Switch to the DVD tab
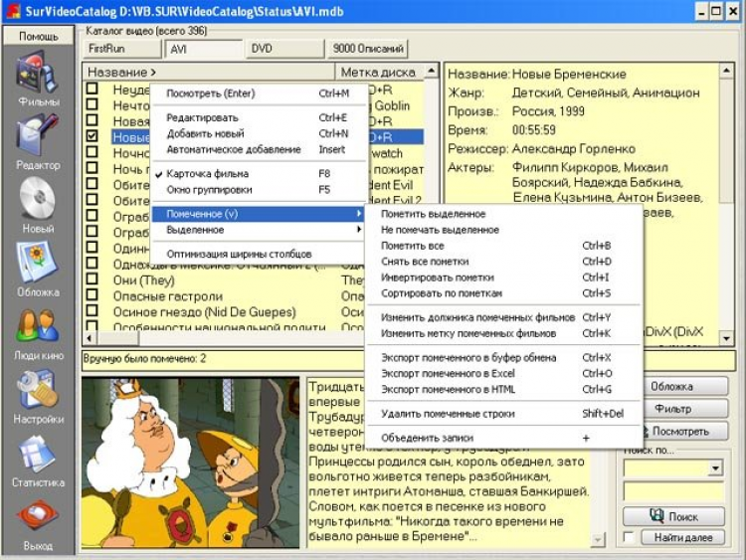Viewport: 746px width, 560px height. pyautogui.click(x=284, y=49)
